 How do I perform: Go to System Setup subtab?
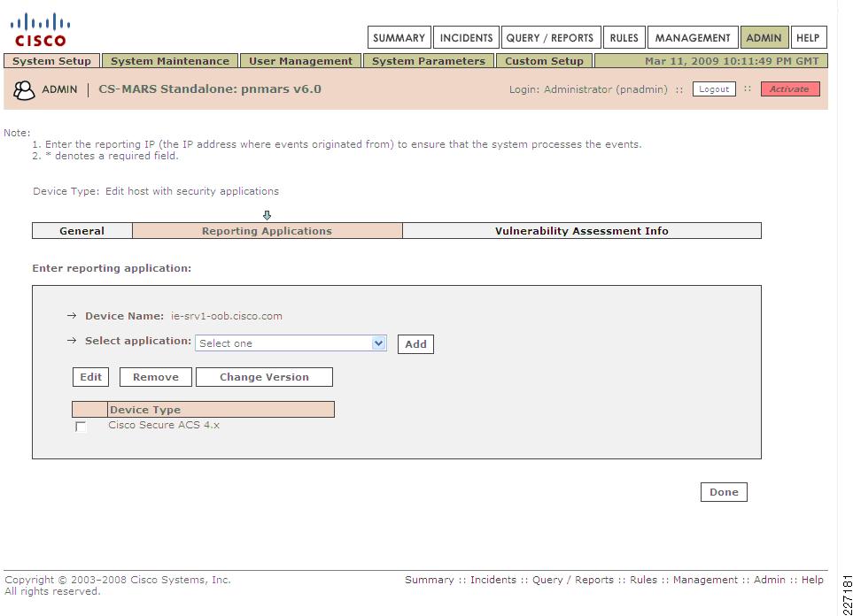coord(51,61)
